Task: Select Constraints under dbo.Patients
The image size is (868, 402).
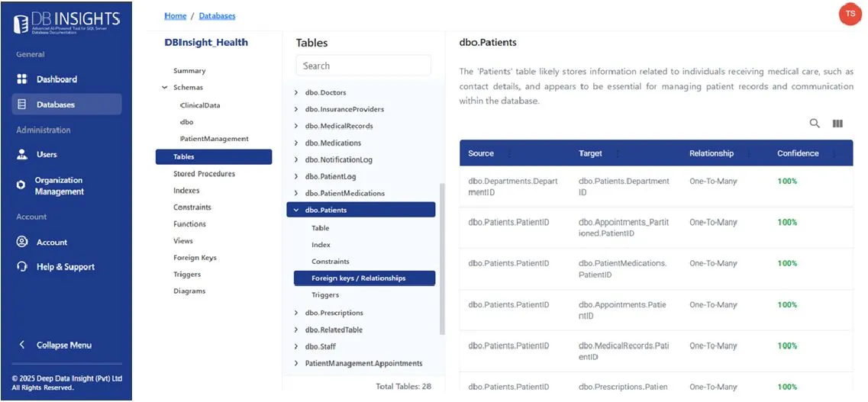Action: (330, 262)
